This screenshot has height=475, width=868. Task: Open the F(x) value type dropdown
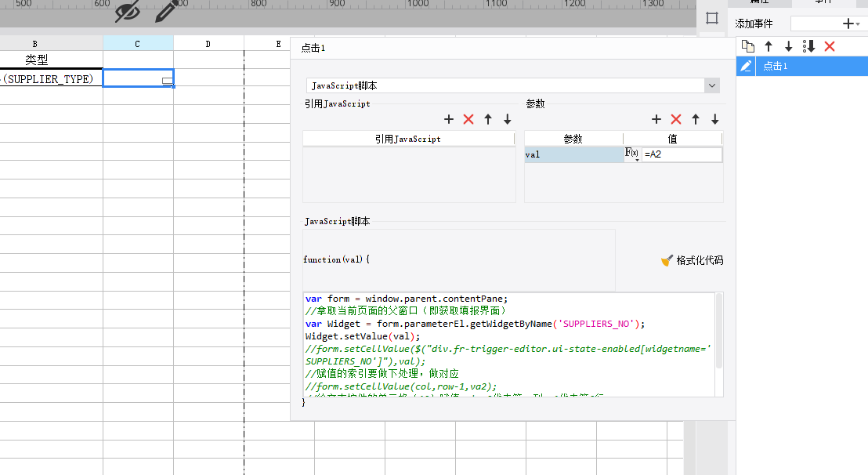[632, 154]
